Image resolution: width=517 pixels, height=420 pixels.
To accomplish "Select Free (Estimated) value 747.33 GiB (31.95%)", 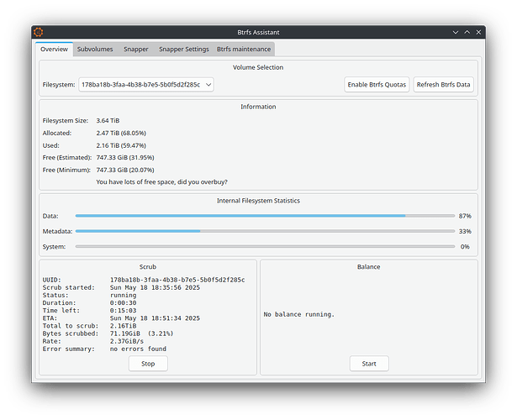I will tap(125, 157).
